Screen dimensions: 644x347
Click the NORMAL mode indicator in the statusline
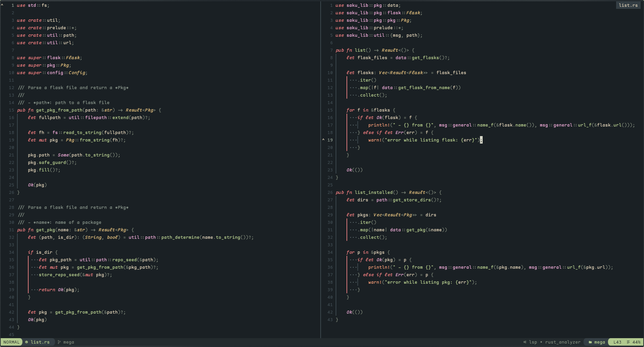(12, 342)
